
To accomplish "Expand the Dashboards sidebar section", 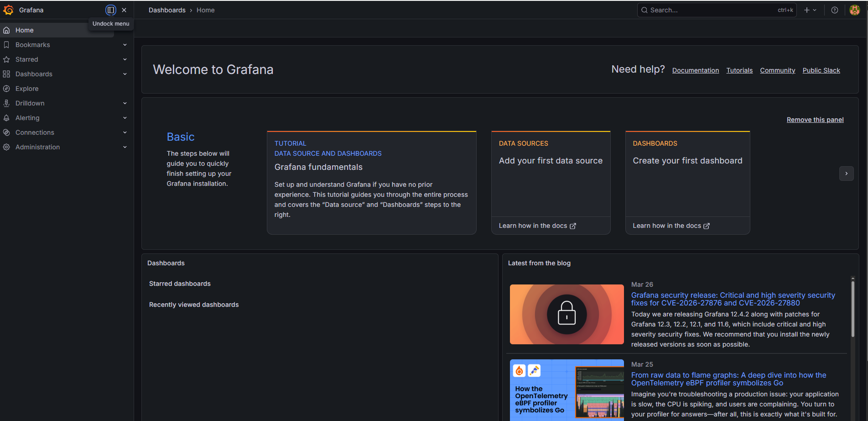I will 125,74.
